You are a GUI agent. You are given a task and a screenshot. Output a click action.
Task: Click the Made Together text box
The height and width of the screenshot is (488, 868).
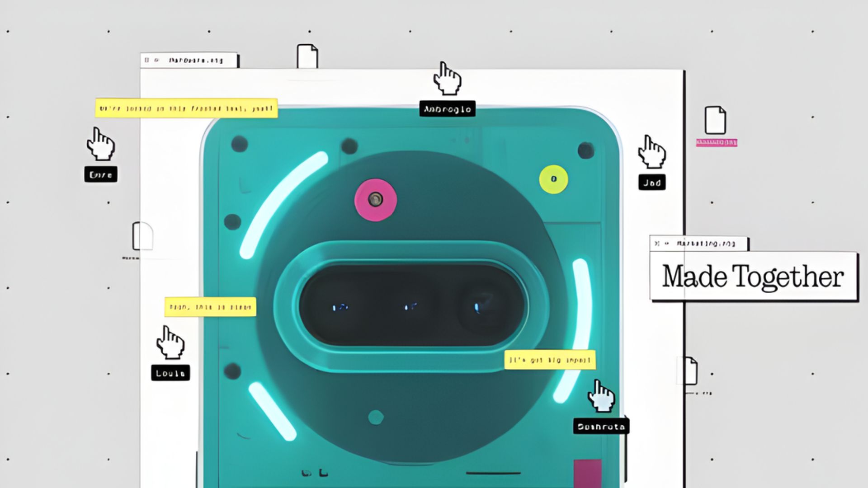753,276
